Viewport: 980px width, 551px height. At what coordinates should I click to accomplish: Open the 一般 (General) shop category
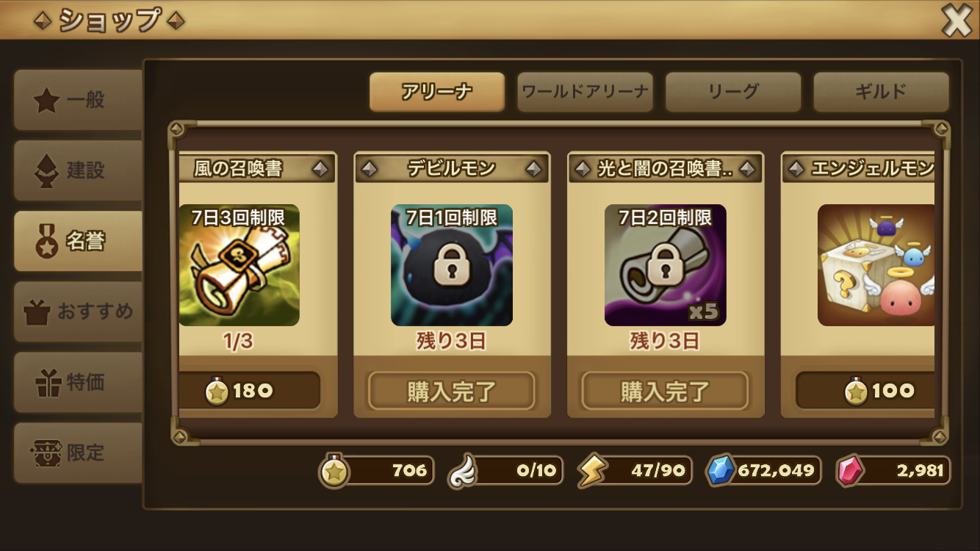point(78,101)
